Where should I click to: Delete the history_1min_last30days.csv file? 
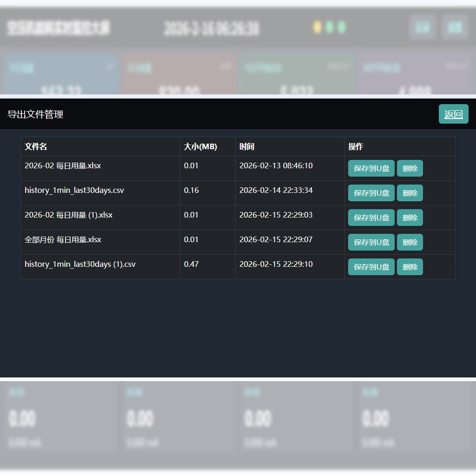(410, 193)
